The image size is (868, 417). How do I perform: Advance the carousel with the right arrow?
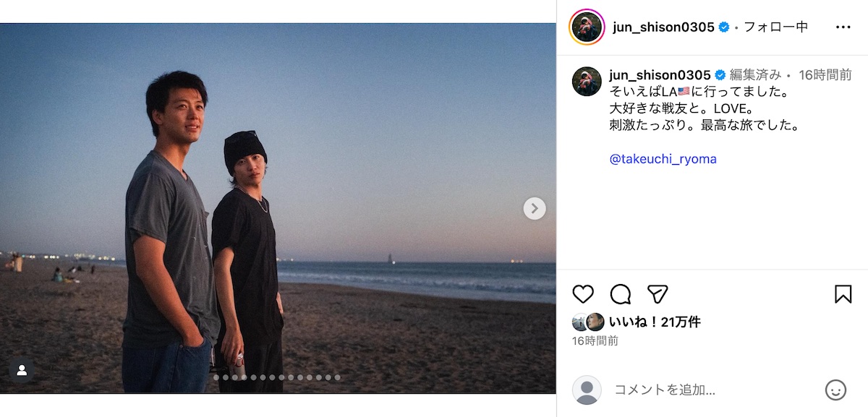(534, 208)
